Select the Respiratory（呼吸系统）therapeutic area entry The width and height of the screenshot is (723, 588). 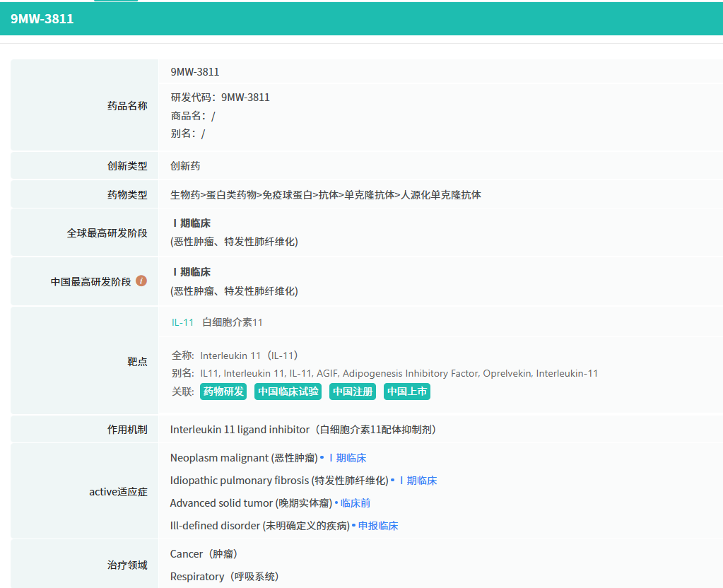pyautogui.click(x=224, y=577)
